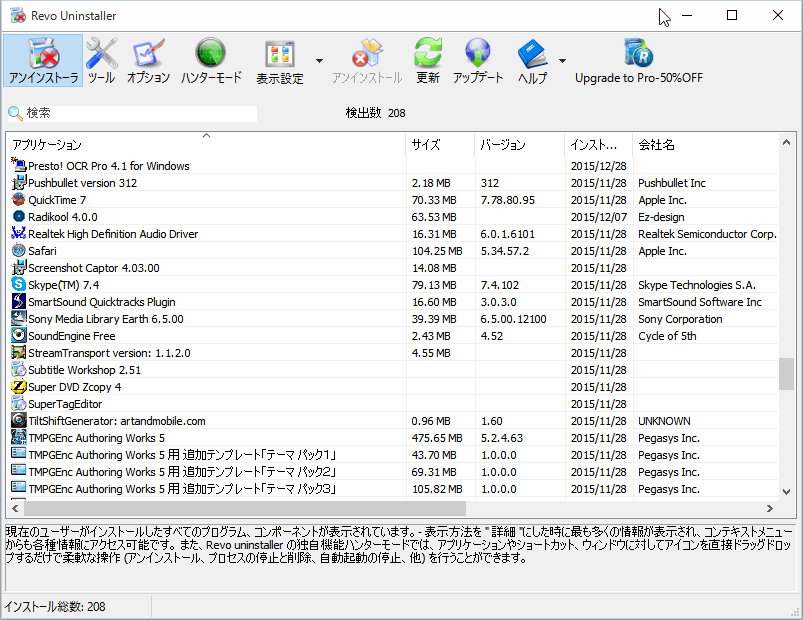Image resolution: width=803 pixels, height=620 pixels.
Task: Sort by アプリケーション column header
Action: (206, 145)
